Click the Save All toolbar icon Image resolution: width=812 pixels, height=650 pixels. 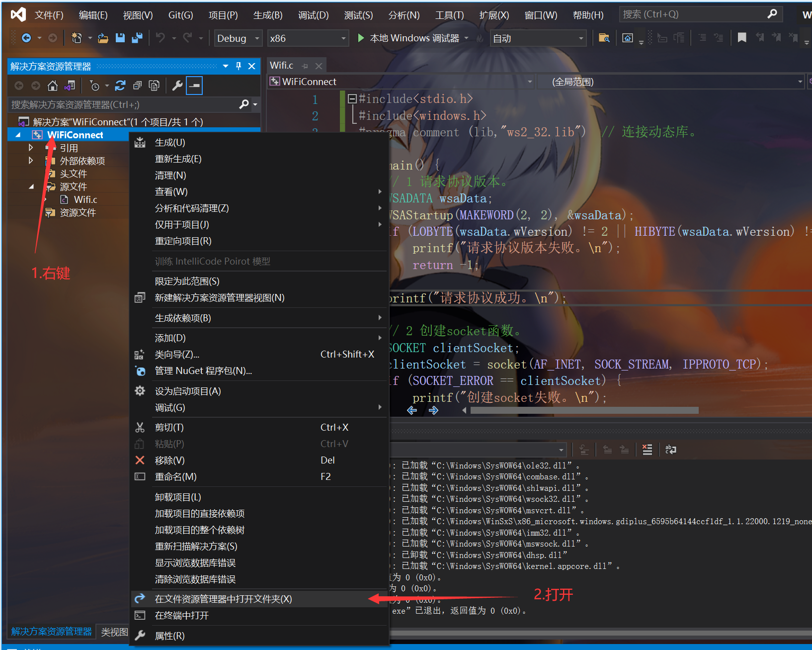tap(137, 38)
